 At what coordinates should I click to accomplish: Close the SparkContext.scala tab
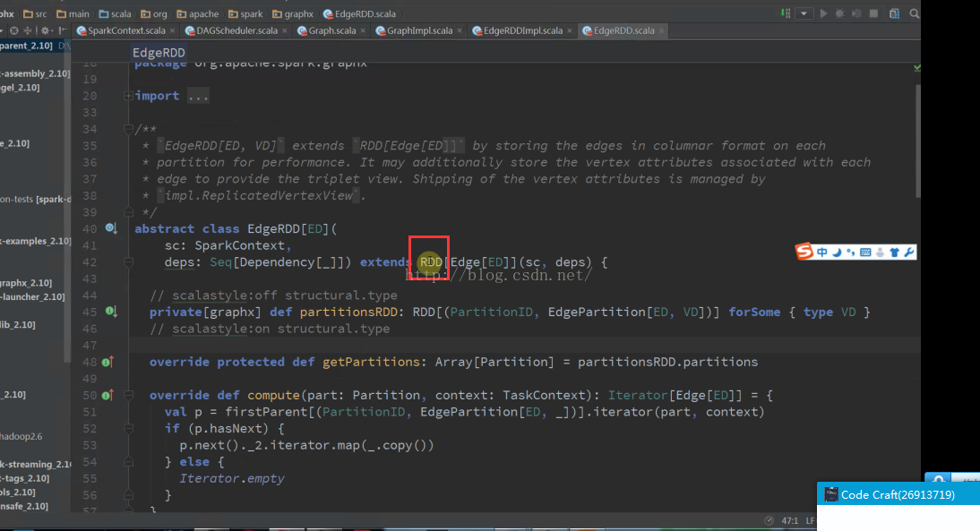click(173, 30)
